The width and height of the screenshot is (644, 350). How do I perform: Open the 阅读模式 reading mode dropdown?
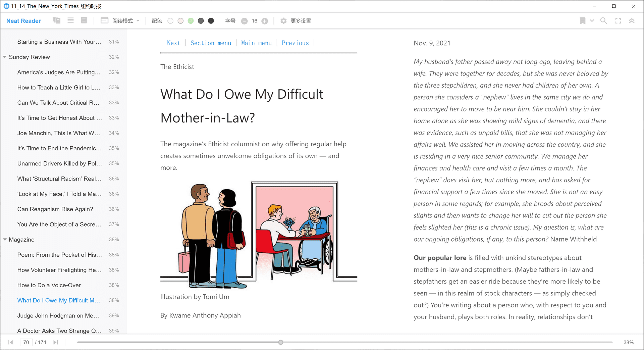[120, 21]
